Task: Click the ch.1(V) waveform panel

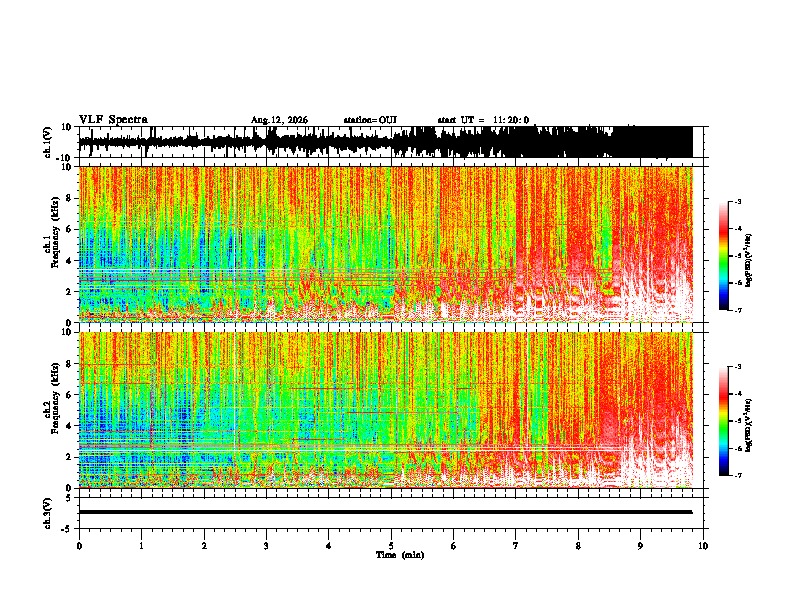Action: (393, 142)
